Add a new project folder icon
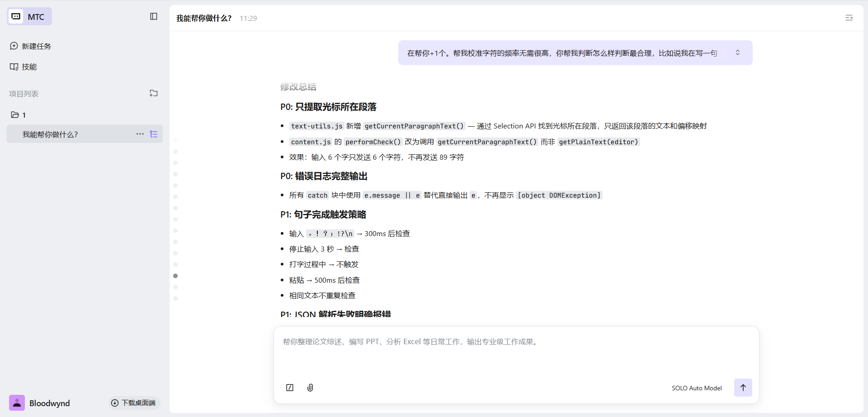Viewport: 868px width, 417px height. [154, 93]
